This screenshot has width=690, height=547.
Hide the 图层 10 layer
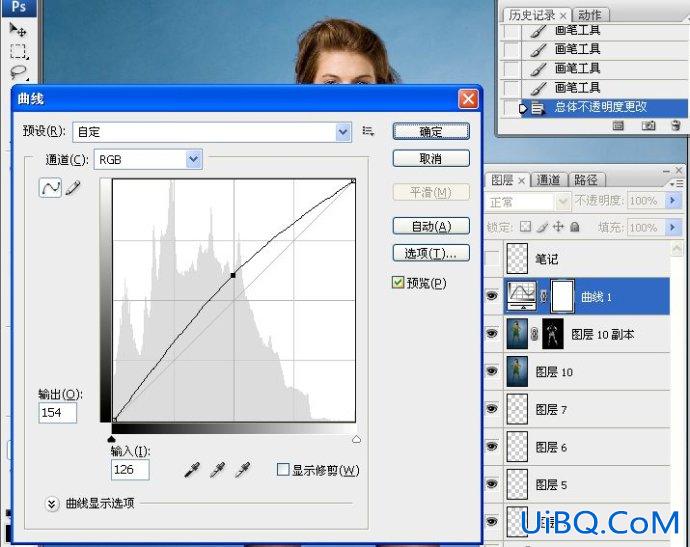[x=492, y=371]
